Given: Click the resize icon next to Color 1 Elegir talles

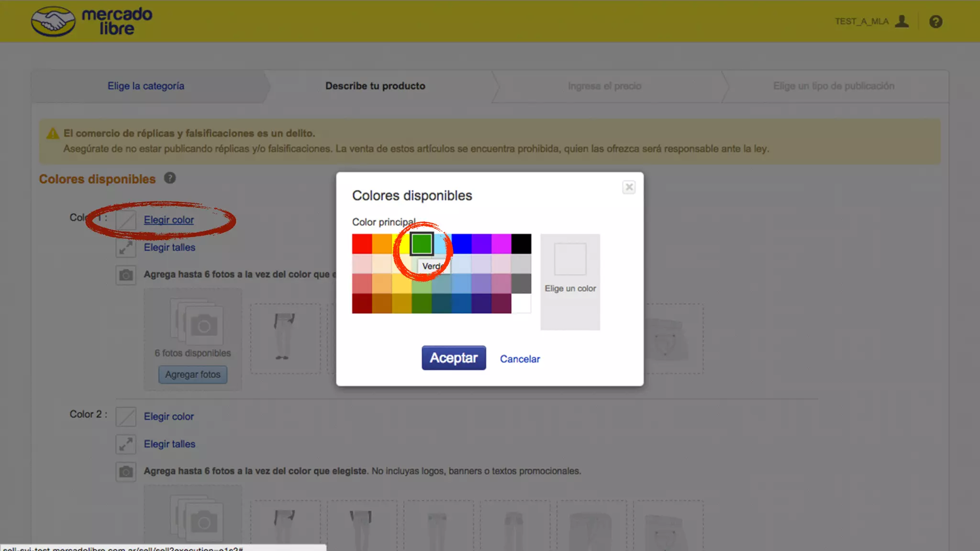Looking at the screenshot, I should click(126, 247).
